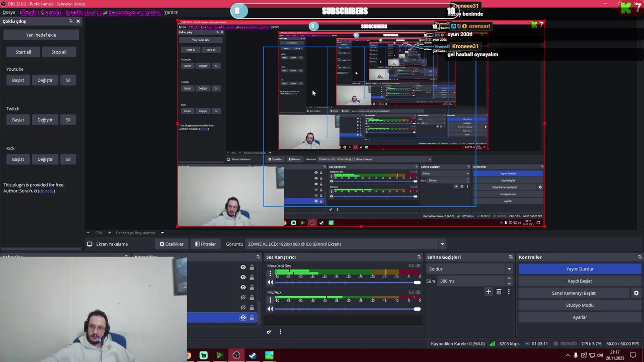Image resolution: width=644 pixels, height=362 pixels.
Task: Open OBS Studio from the taskbar
Action: pos(236,355)
